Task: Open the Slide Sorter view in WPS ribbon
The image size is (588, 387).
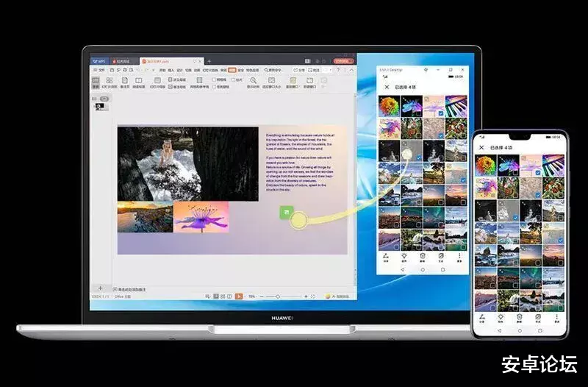Action: (110, 82)
